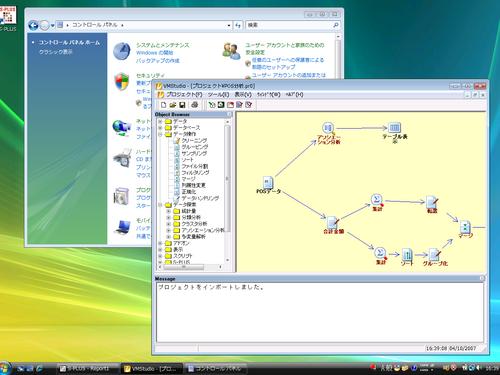
Task: Select the ソート node in the flow
Action: point(407,254)
